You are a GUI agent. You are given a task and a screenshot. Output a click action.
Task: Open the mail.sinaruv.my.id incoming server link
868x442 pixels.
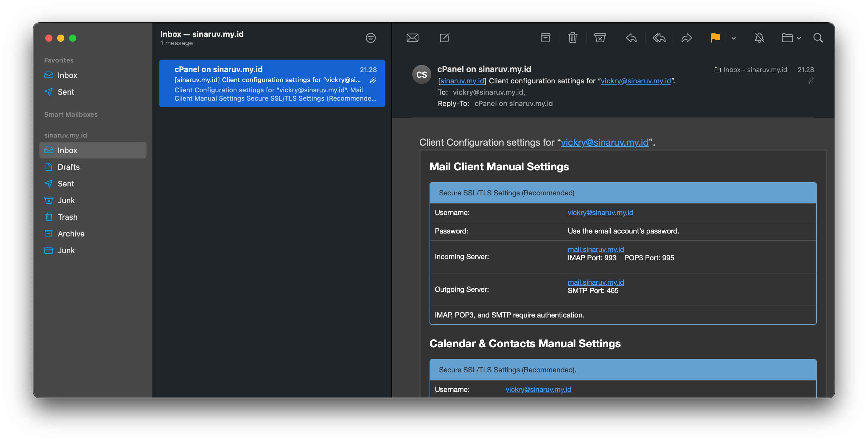596,249
